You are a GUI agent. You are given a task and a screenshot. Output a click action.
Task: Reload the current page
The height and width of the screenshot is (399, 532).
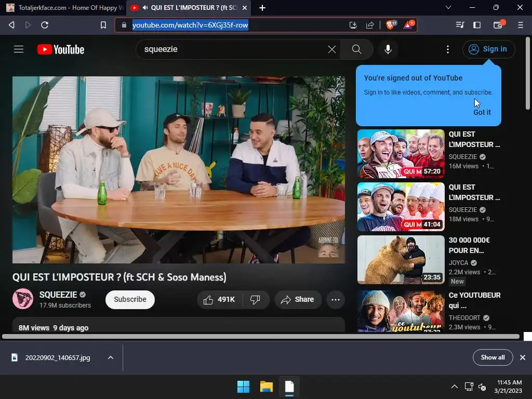[x=45, y=25]
